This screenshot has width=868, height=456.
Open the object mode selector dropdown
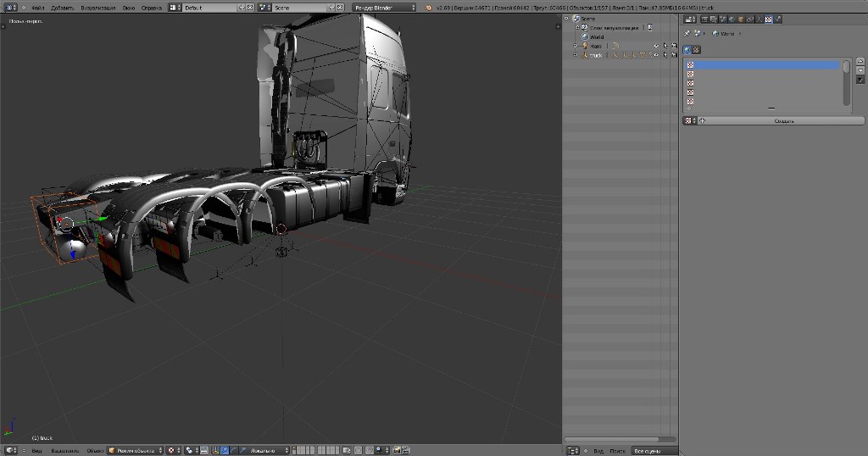[135, 450]
